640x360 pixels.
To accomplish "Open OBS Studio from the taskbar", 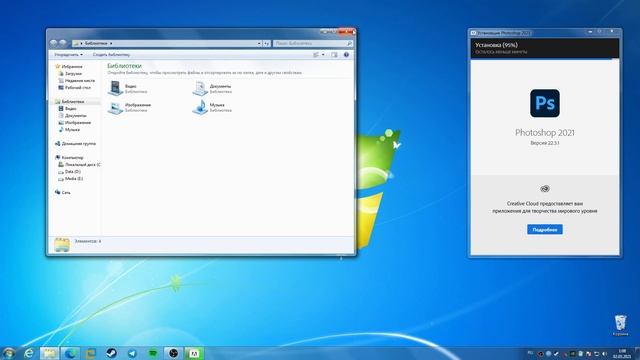I will (173, 353).
